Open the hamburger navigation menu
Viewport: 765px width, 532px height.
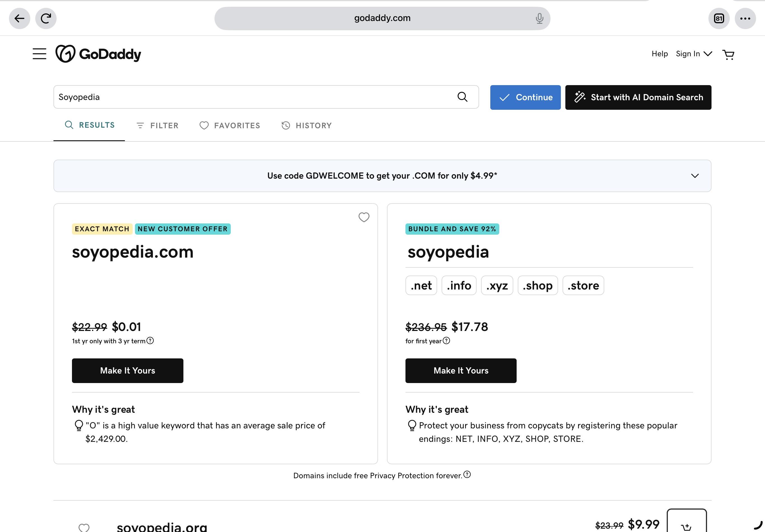coord(39,54)
